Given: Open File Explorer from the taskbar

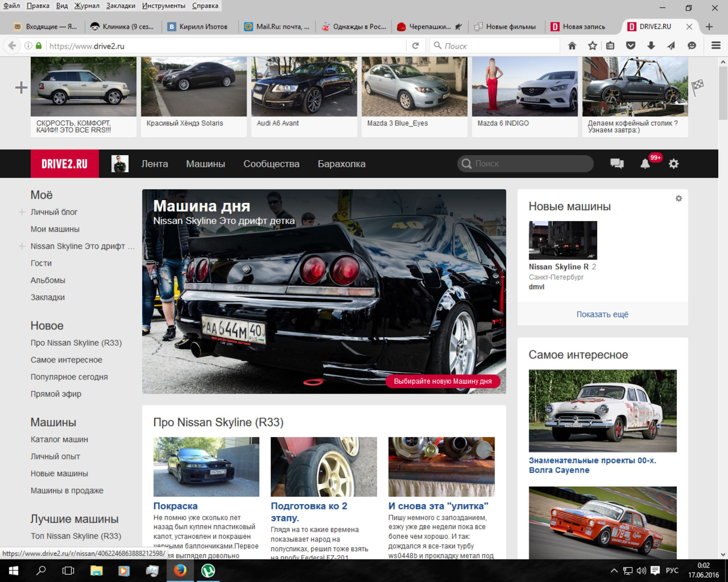Looking at the screenshot, I should pyautogui.click(x=96, y=571).
